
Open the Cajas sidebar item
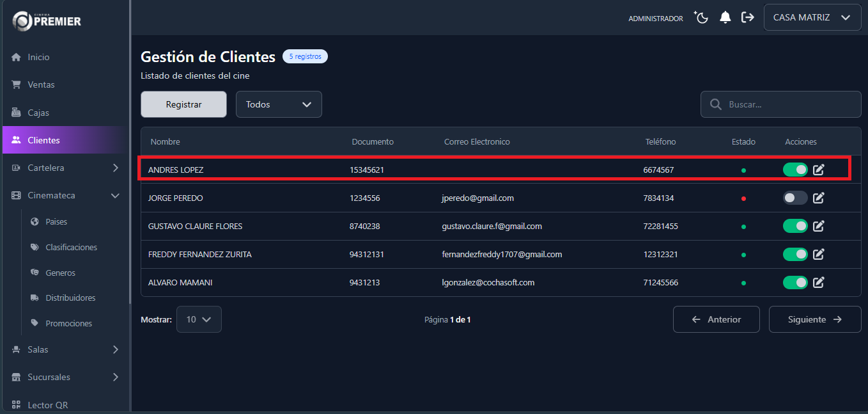pyautogui.click(x=38, y=113)
